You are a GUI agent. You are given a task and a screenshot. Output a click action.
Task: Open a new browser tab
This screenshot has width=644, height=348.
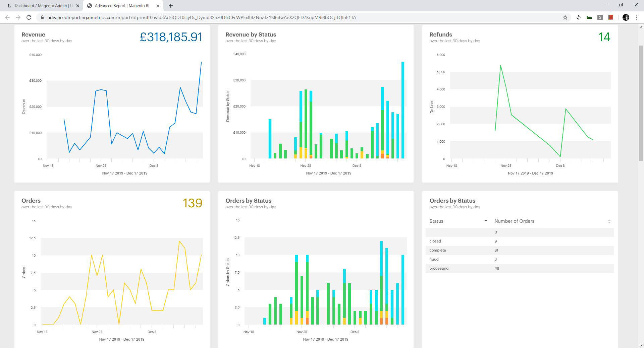tap(171, 6)
